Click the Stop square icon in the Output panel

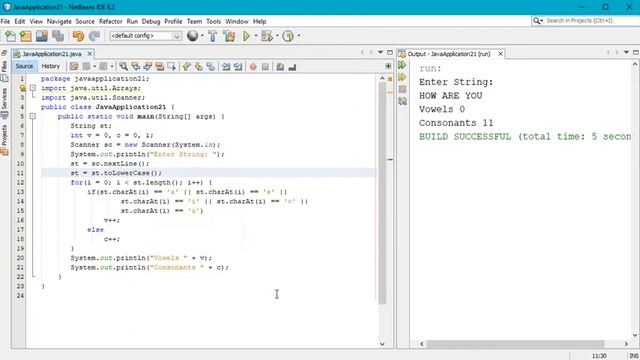coord(402,89)
